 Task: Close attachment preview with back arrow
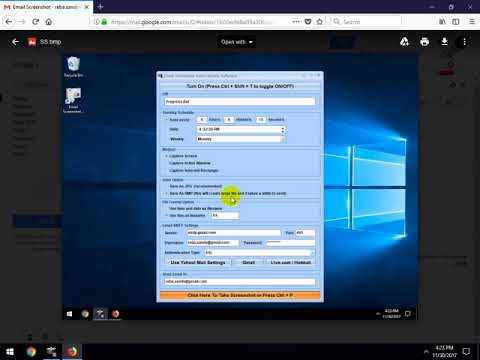coord(15,42)
